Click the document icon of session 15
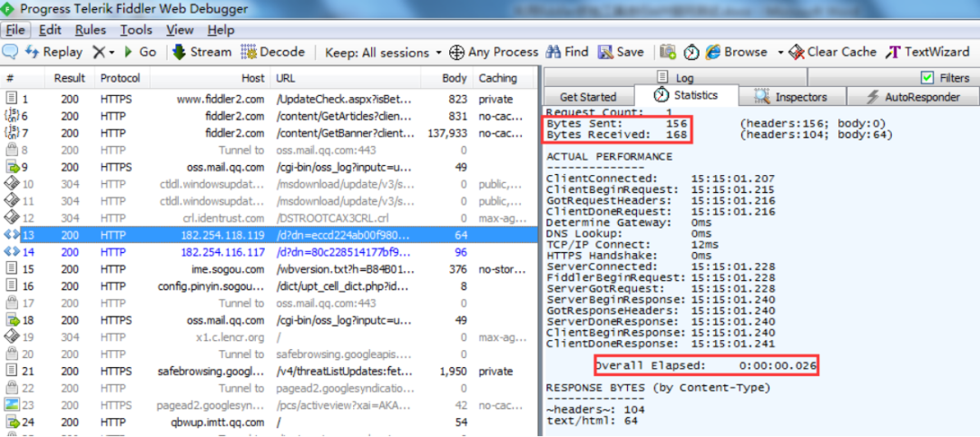The width and height of the screenshot is (980, 437). coord(12,269)
